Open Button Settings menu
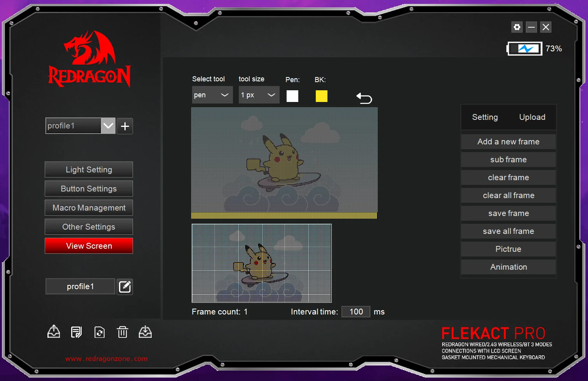588x381 pixels. coord(89,189)
